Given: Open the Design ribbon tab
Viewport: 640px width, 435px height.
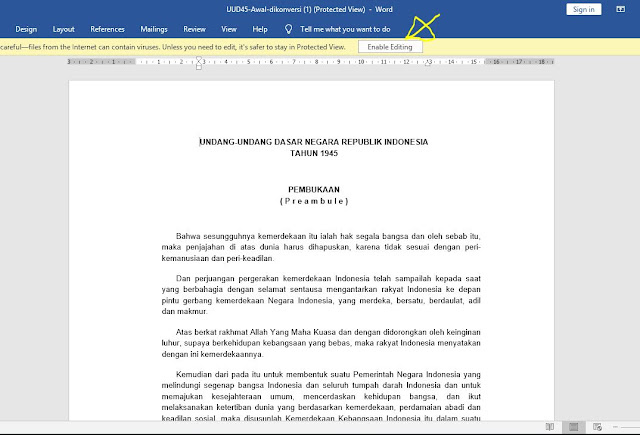Looking at the screenshot, I should coord(26,29).
